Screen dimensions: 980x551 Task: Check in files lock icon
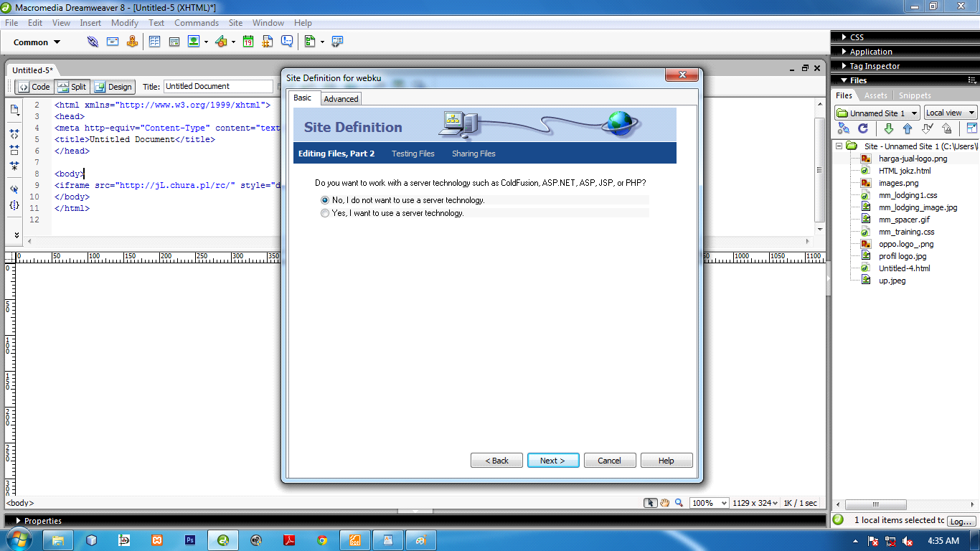946,128
